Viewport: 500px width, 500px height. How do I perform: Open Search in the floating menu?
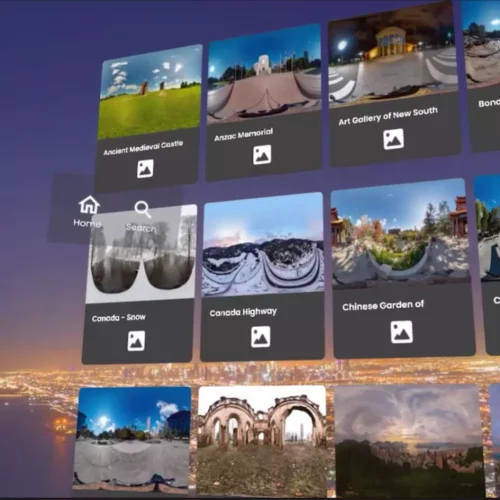tap(141, 216)
